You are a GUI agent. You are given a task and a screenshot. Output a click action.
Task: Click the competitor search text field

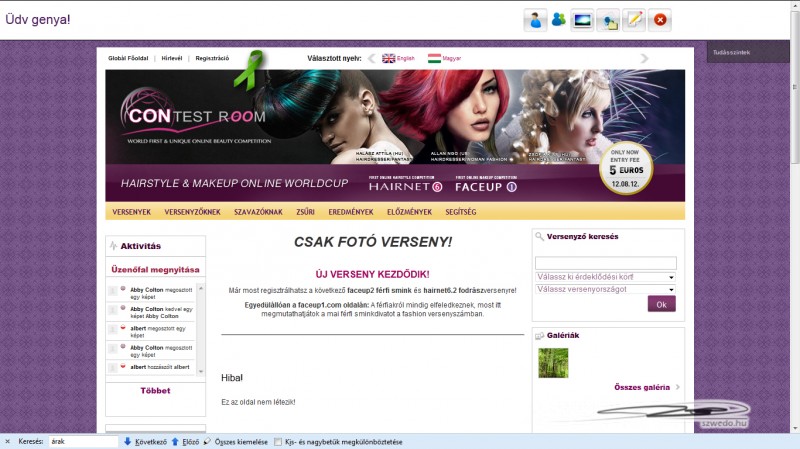tap(606, 263)
